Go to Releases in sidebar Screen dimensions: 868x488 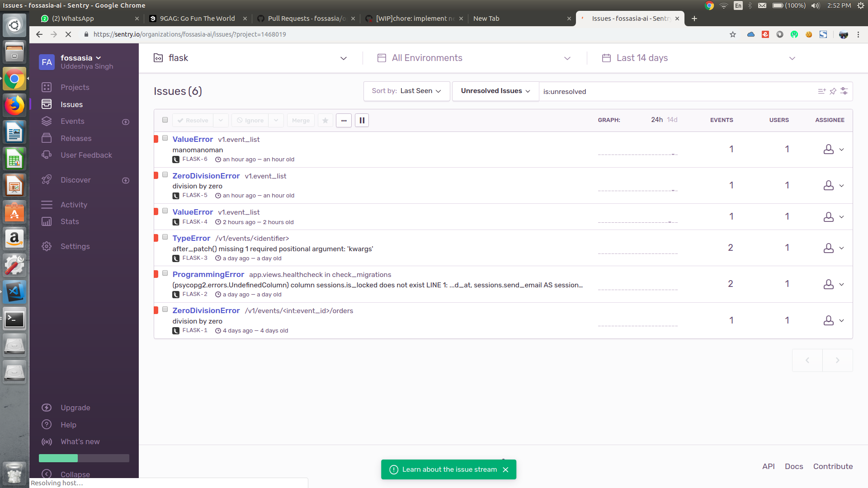(76, 138)
